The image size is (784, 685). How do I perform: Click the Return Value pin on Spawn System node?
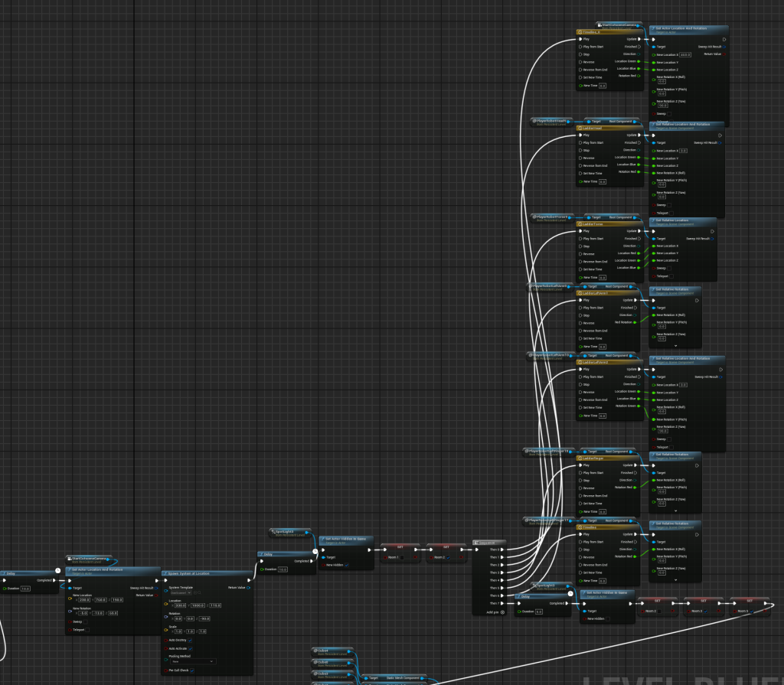click(248, 588)
